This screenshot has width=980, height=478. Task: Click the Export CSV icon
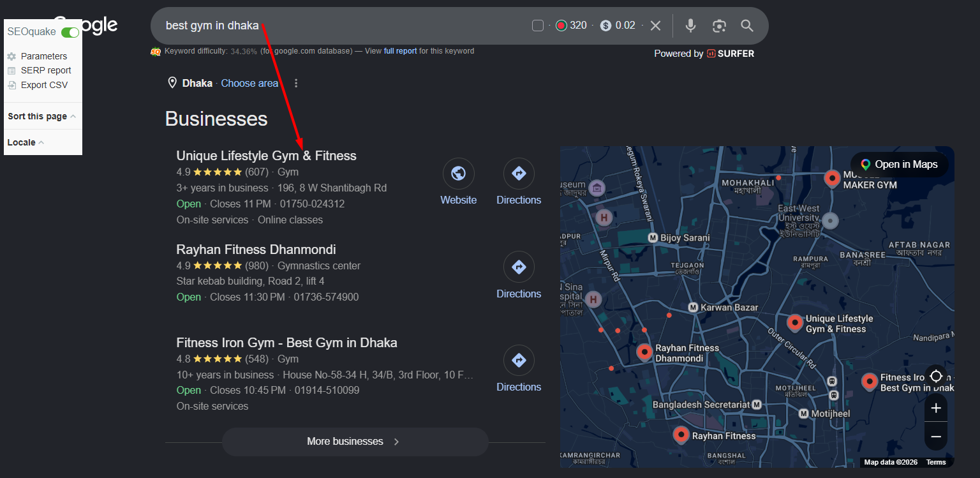click(x=11, y=85)
